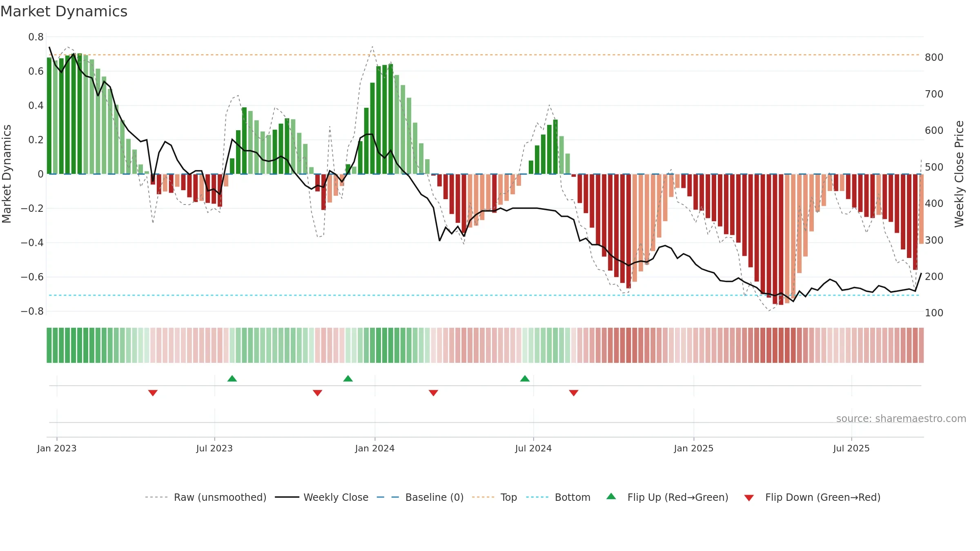Click the 0 baseline tick label
The height and width of the screenshot is (551, 980).
(x=40, y=174)
